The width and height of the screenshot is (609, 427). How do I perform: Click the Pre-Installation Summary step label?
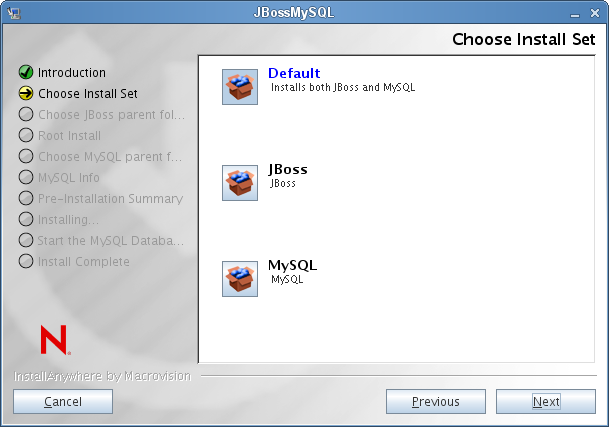tap(110, 199)
